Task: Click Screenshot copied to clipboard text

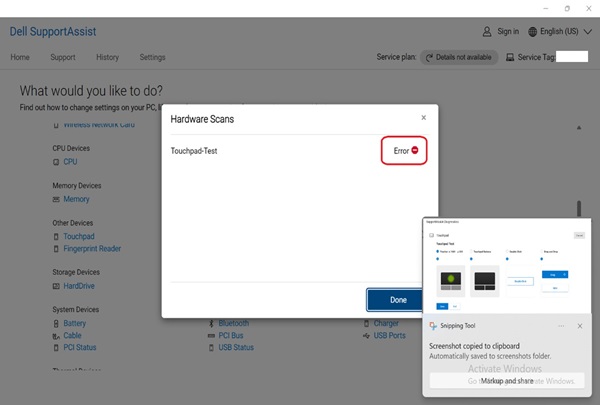Action: point(474,346)
